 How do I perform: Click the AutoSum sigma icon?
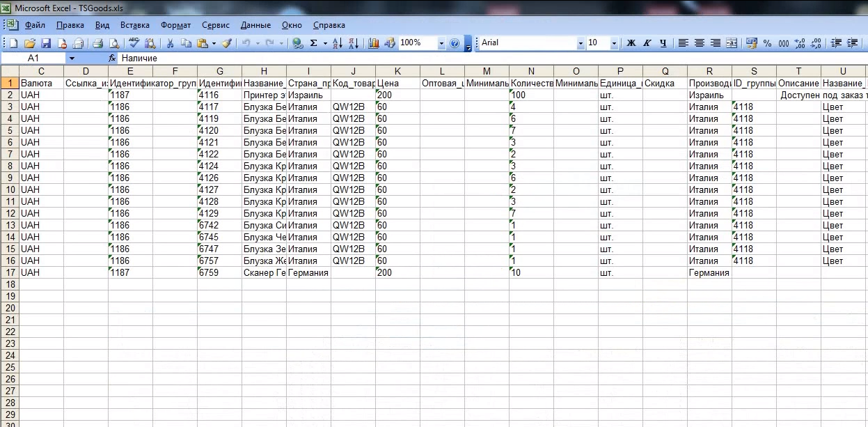(x=314, y=43)
